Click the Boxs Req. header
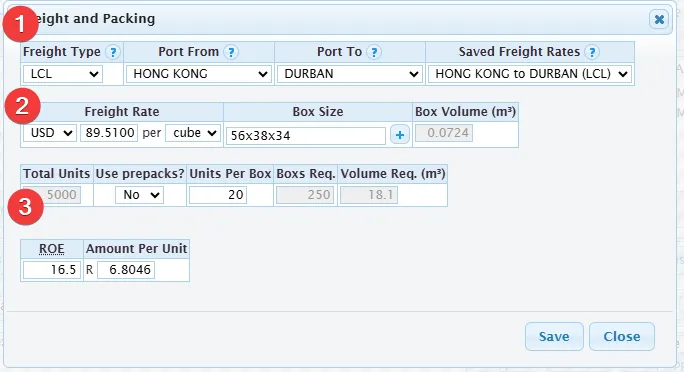The width and height of the screenshot is (684, 372). [x=306, y=174]
